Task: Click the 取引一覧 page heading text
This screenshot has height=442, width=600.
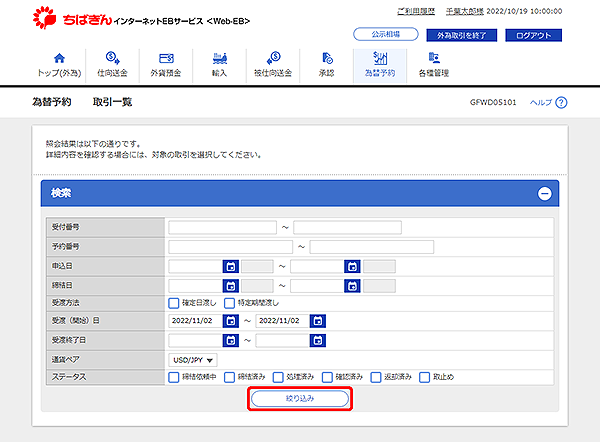Action: click(112, 102)
